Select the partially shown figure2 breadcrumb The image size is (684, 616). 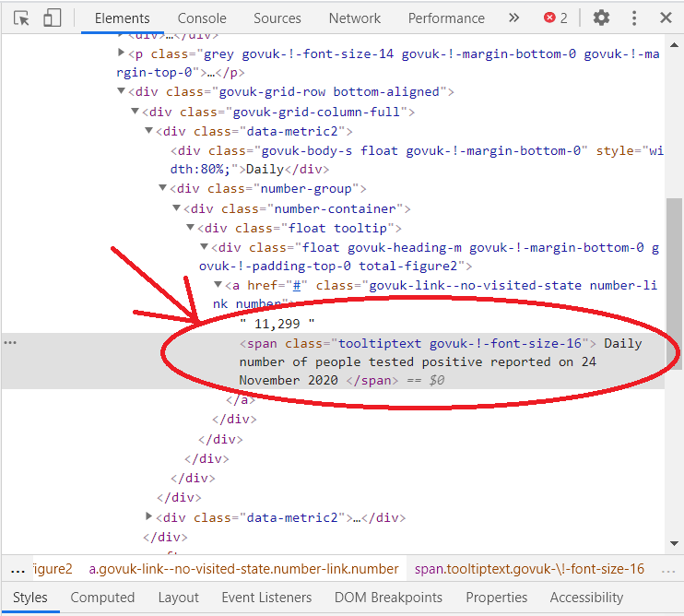(x=53, y=569)
